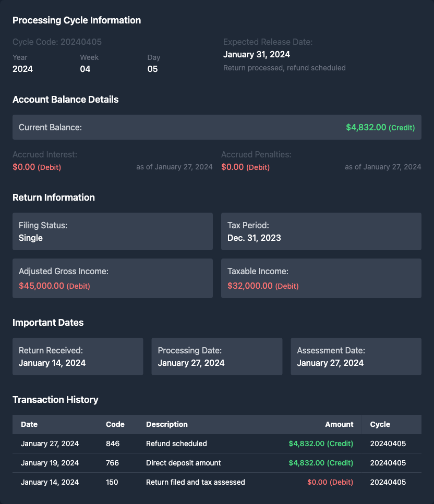This screenshot has height=504, width=434.
Task: Click the Accrued Interest debit amount
Action: 37,167
